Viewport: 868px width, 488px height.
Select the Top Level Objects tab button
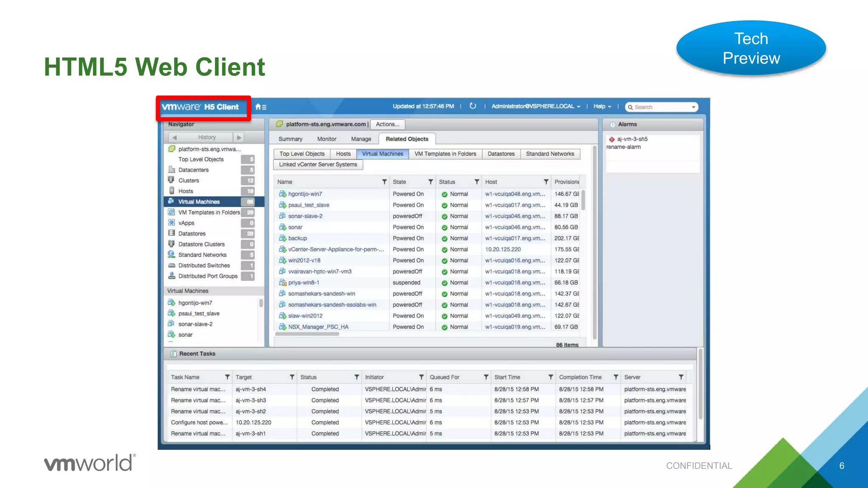302,154
